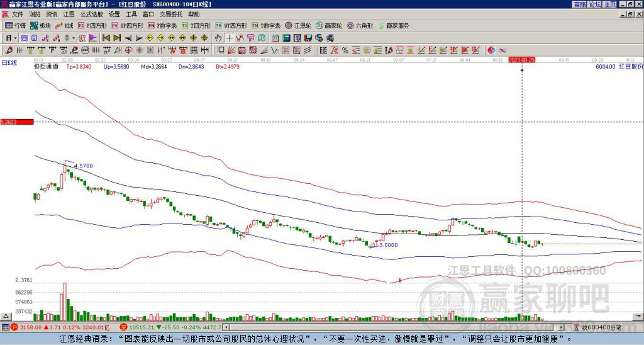Click the 3.0000 low price label
This screenshot has height=345, width=644.
click(388, 245)
